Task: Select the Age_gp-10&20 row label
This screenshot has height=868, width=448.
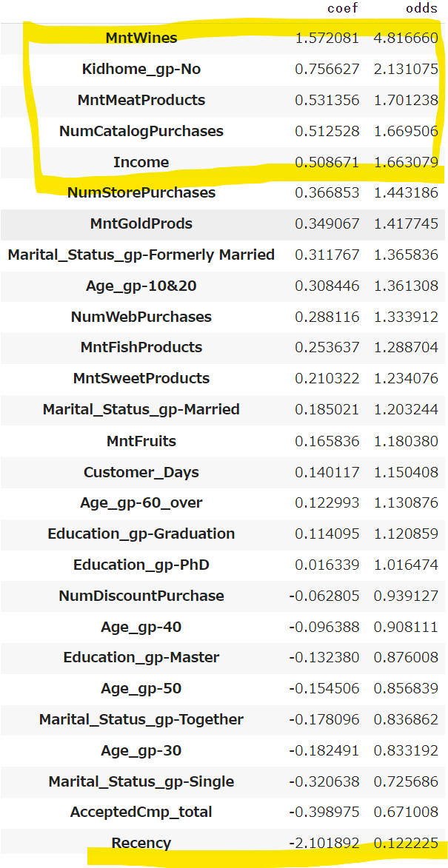Action: (141, 286)
